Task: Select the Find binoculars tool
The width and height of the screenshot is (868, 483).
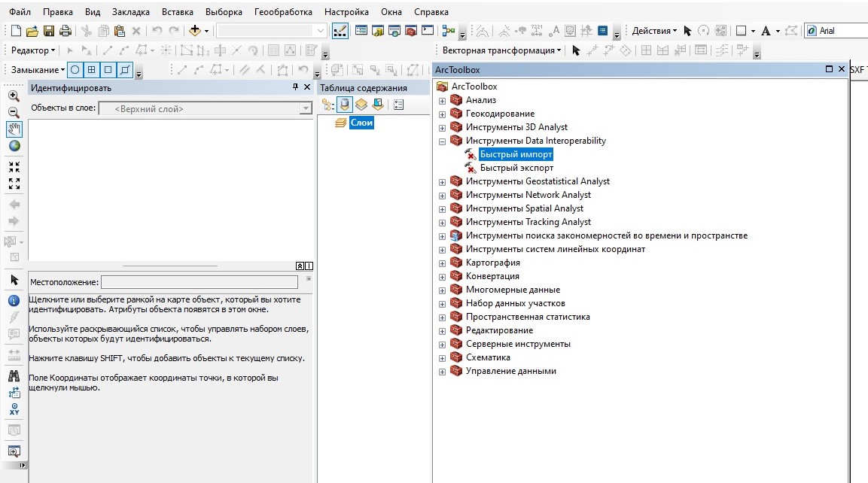Action: pos(14,375)
